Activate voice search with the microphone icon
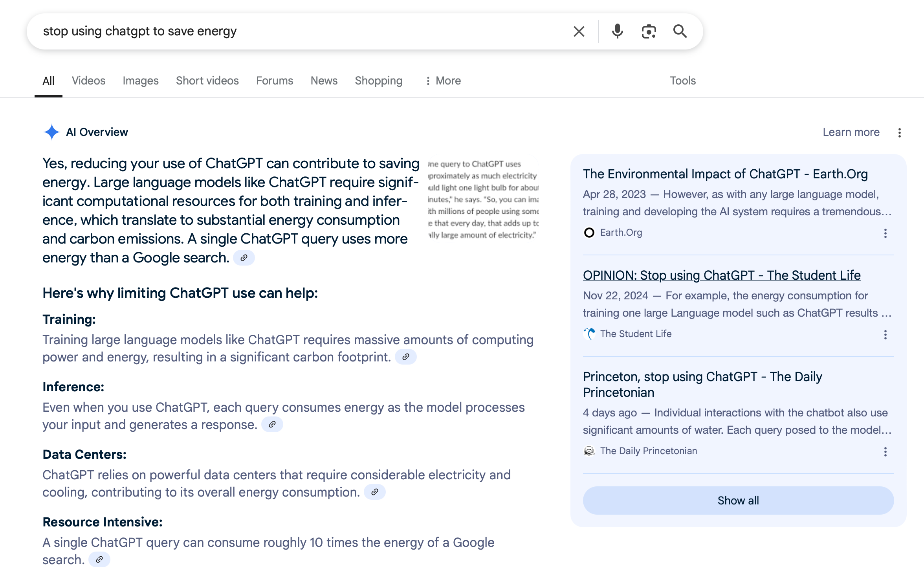 pyautogui.click(x=617, y=31)
